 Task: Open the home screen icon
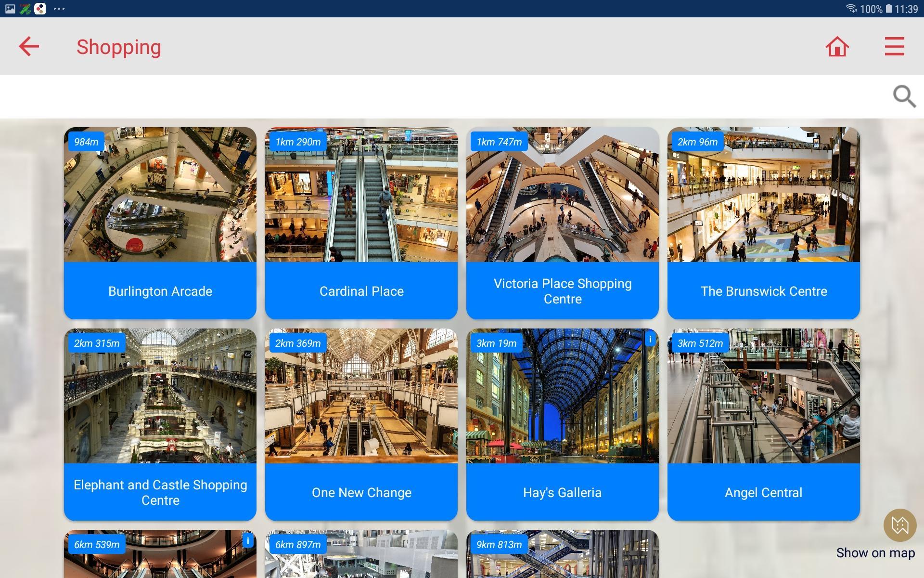tap(837, 47)
